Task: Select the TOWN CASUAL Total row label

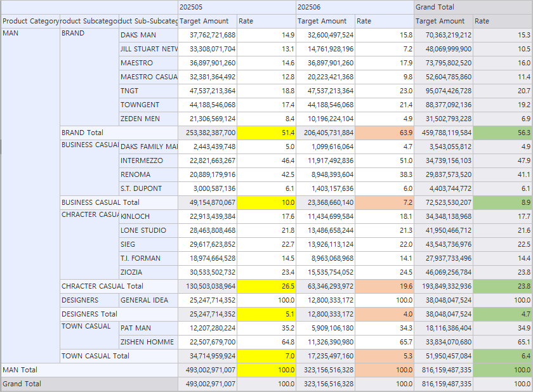Action: point(119,356)
